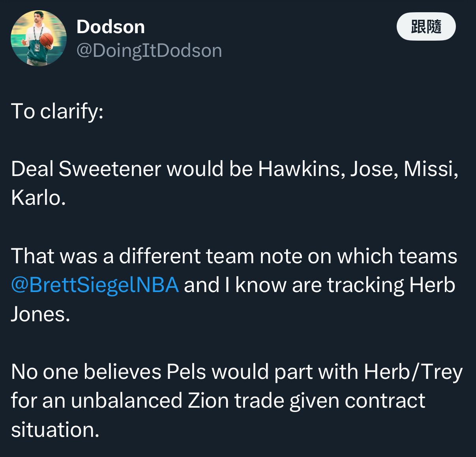Click the word "Jones." in the tweet
This screenshot has height=457, width=476.
pyautogui.click(x=40, y=314)
